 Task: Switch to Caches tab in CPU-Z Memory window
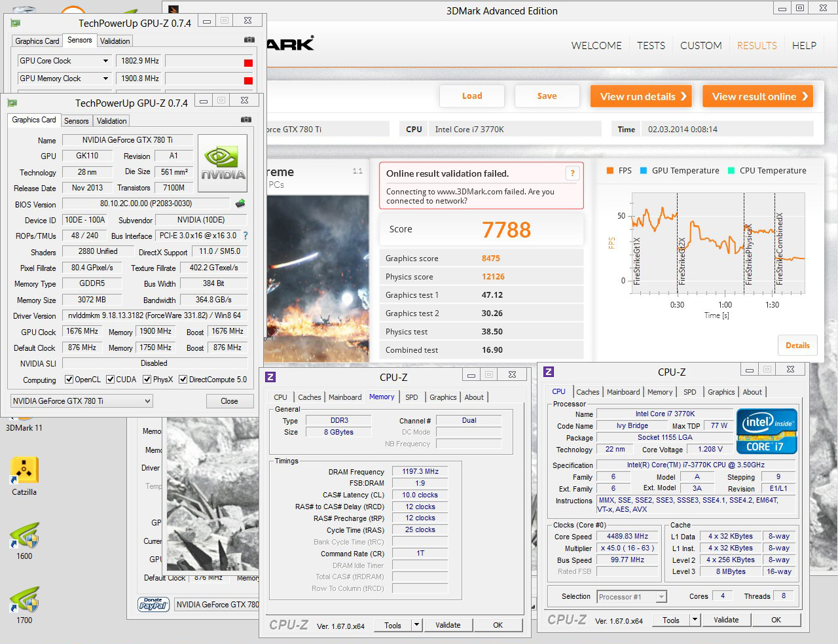310,397
